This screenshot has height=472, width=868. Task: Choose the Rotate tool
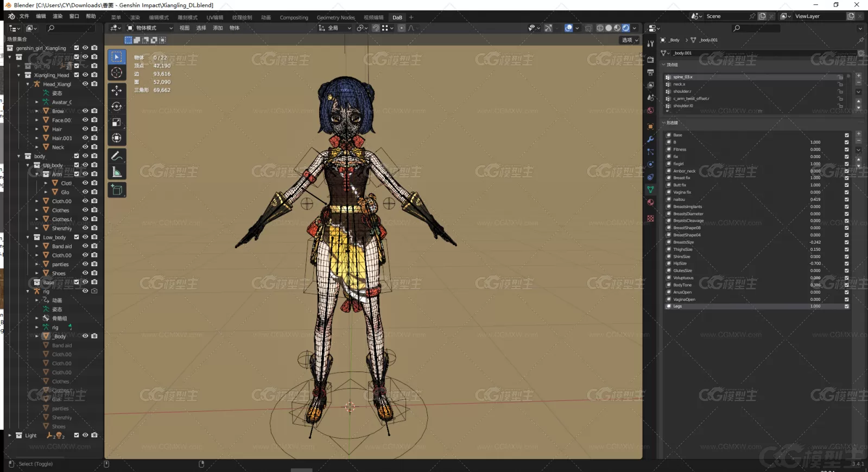(x=117, y=106)
